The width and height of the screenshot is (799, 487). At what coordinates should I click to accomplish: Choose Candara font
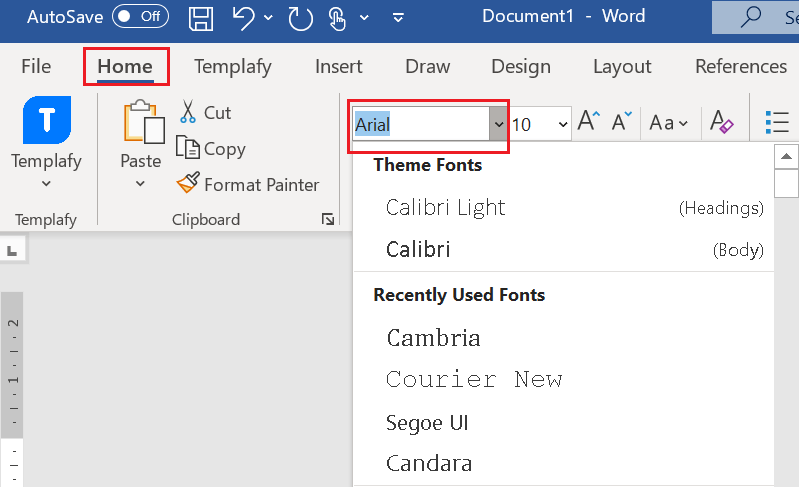pyautogui.click(x=564, y=464)
